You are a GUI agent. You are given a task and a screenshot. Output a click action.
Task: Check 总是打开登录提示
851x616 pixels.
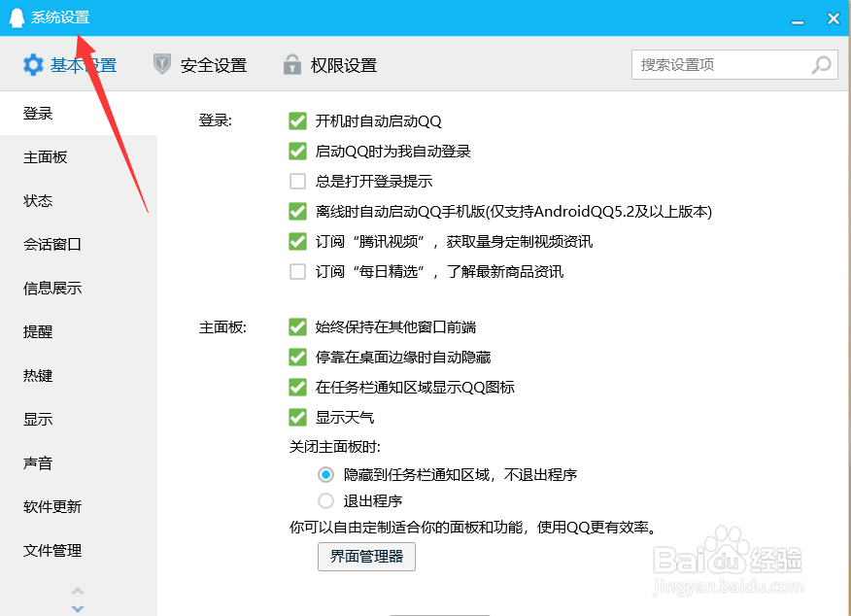297,181
